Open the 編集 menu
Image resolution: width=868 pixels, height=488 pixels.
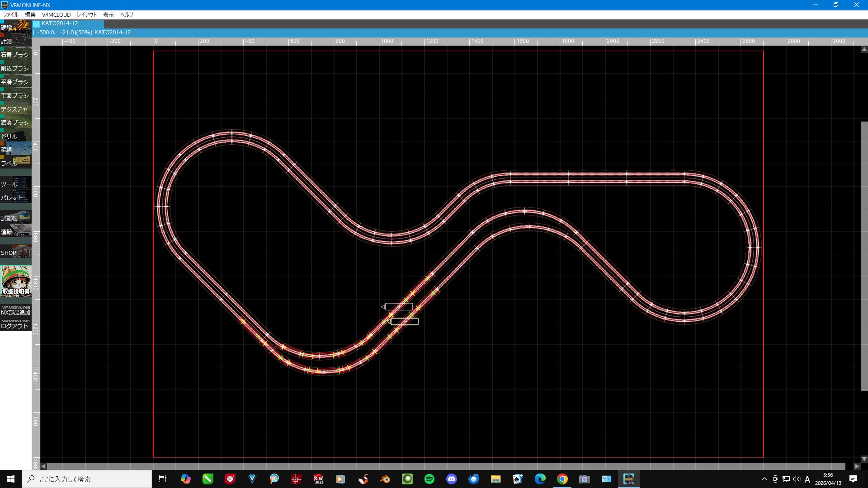click(x=30, y=14)
